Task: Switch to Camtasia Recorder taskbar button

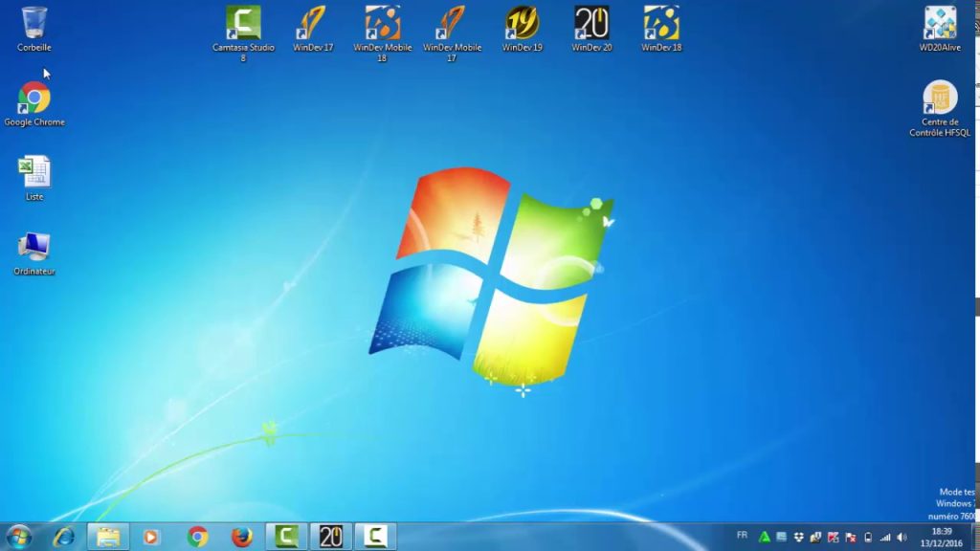Action: pos(375,537)
